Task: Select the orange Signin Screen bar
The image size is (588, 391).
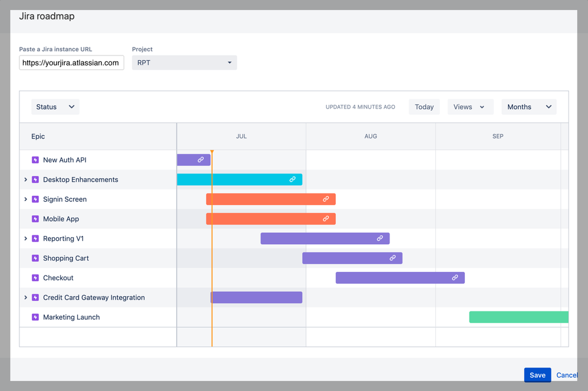Action: pos(271,199)
